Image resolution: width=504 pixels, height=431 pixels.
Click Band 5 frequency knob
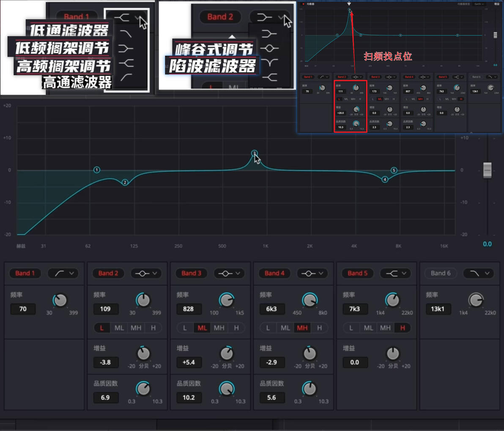tap(392, 300)
